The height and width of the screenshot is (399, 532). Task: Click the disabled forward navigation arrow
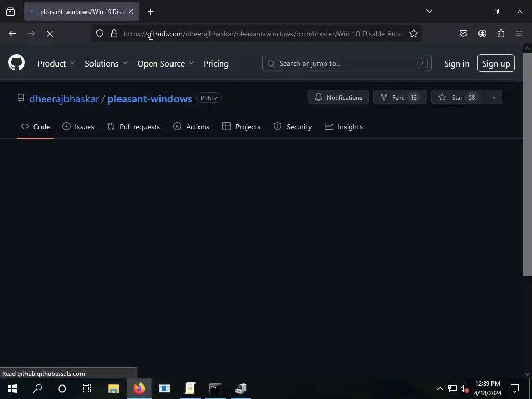31,34
